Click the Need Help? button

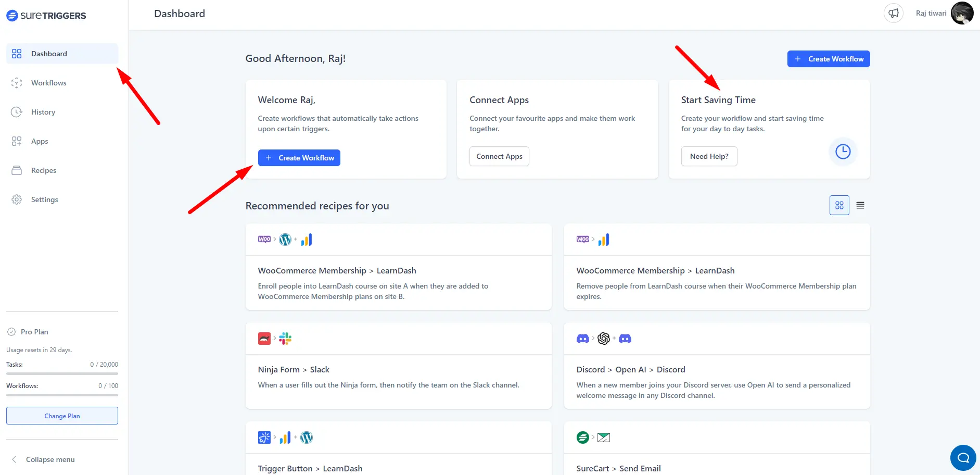click(709, 156)
